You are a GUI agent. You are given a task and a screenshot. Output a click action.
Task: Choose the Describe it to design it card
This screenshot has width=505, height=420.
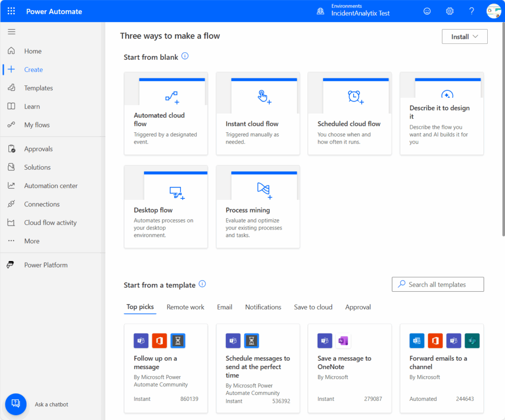pos(441,114)
